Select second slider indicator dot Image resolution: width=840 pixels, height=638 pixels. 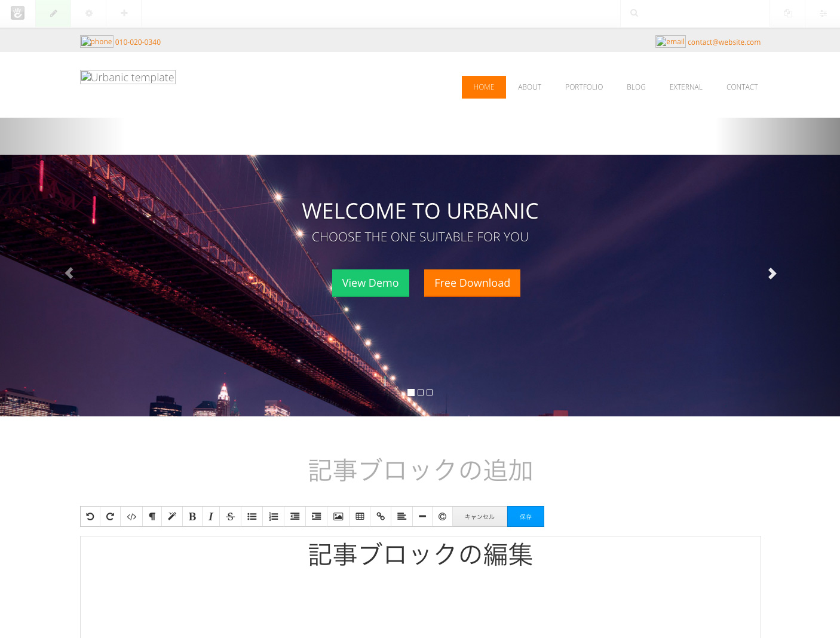[x=421, y=392]
